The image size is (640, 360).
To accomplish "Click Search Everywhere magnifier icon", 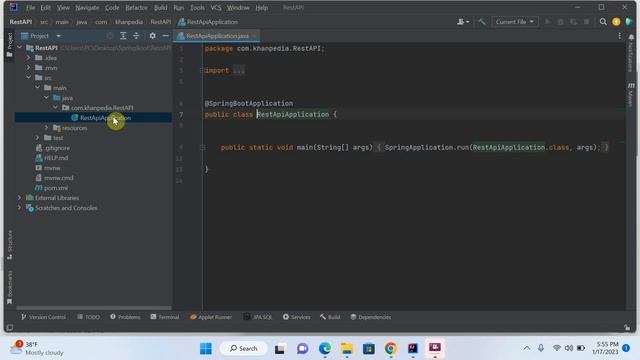I will pyautogui.click(x=603, y=22).
